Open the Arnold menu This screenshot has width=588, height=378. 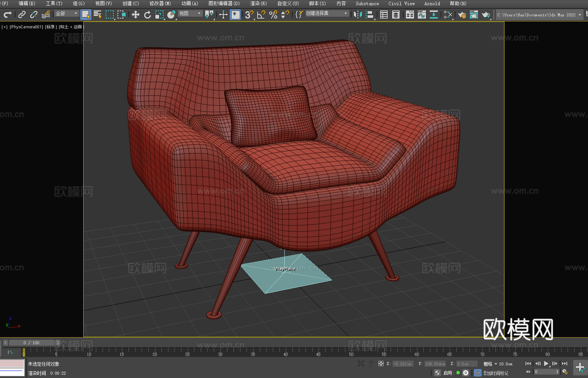coord(432,3)
